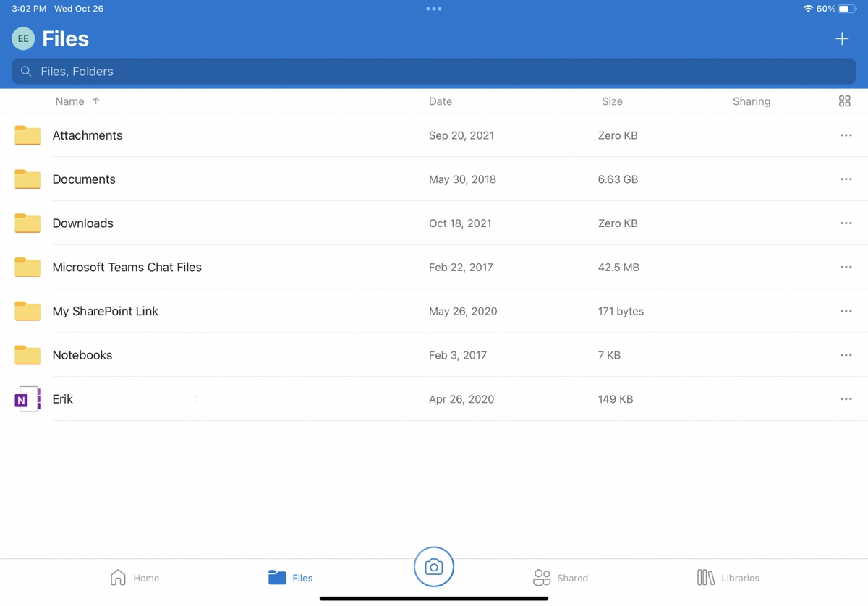The image size is (868, 606).
Task: Open the My SharePoint Link folder
Action: pyautogui.click(x=105, y=311)
